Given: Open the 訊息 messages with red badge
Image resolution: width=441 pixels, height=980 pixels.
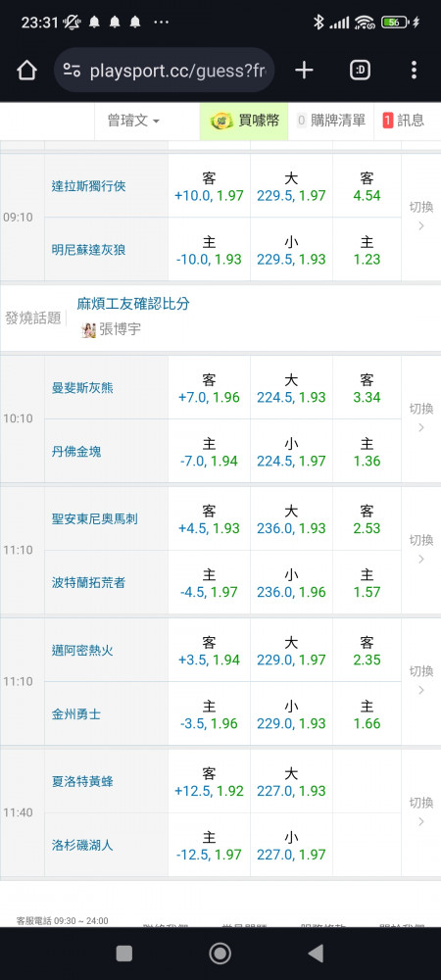Looking at the screenshot, I should [x=404, y=121].
